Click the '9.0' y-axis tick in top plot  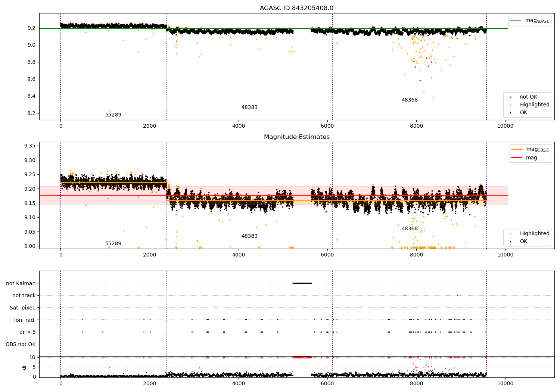pos(31,45)
